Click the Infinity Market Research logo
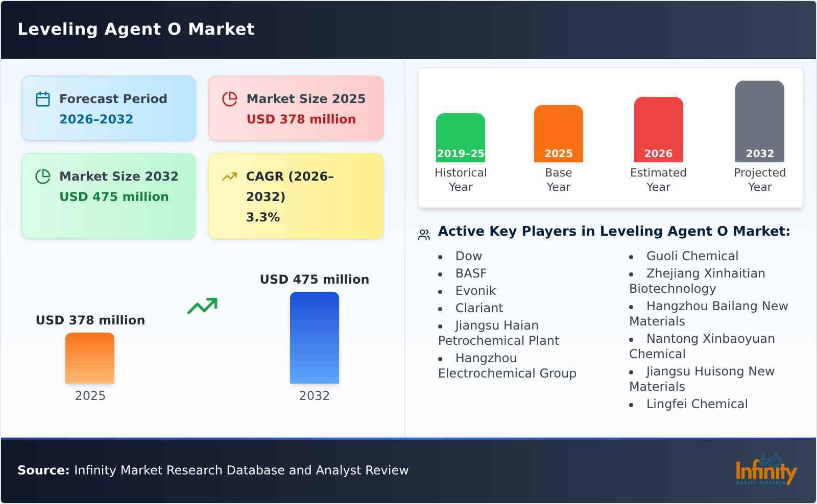Screen dimensions: 817x504 click(767, 470)
